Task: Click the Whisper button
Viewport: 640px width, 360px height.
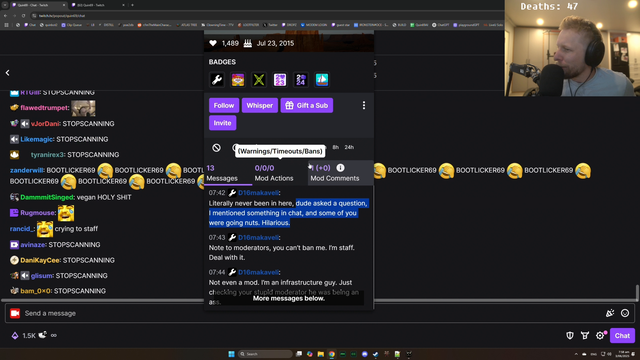Action: pos(260,105)
